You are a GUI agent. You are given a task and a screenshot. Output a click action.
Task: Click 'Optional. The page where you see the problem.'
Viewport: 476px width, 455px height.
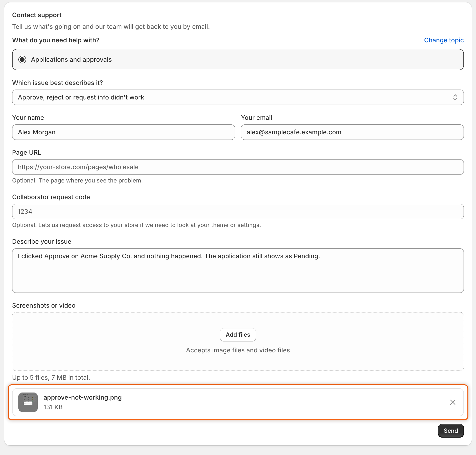tap(77, 181)
